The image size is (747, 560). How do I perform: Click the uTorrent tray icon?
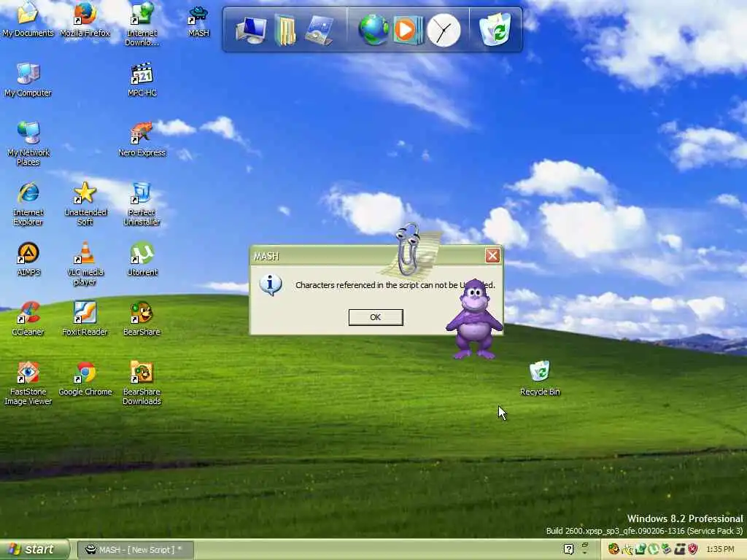coord(653,550)
